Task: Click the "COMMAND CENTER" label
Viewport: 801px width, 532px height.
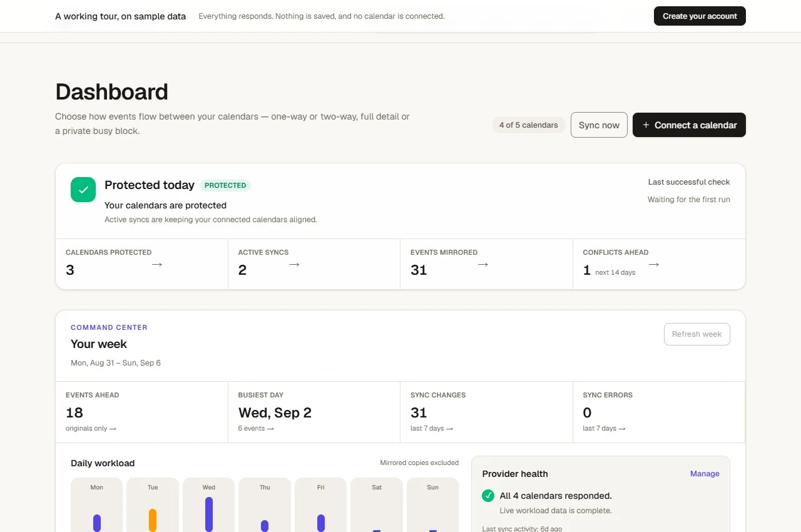Action: pyautogui.click(x=109, y=327)
